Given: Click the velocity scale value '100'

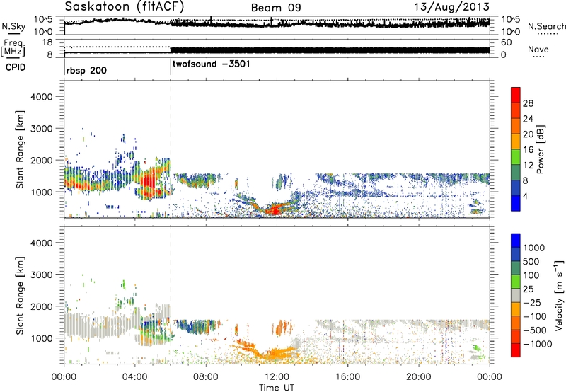Looking at the screenshot, I should click(x=531, y=275).
